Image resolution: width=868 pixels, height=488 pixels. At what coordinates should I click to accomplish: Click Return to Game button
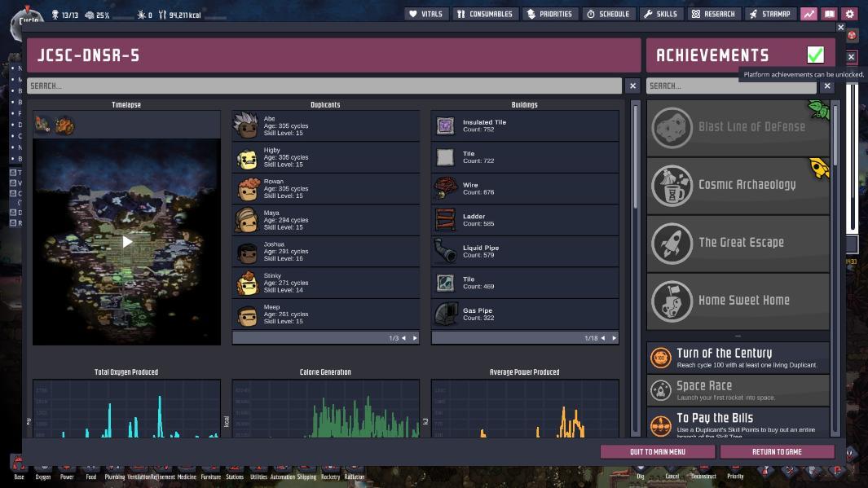777,452
